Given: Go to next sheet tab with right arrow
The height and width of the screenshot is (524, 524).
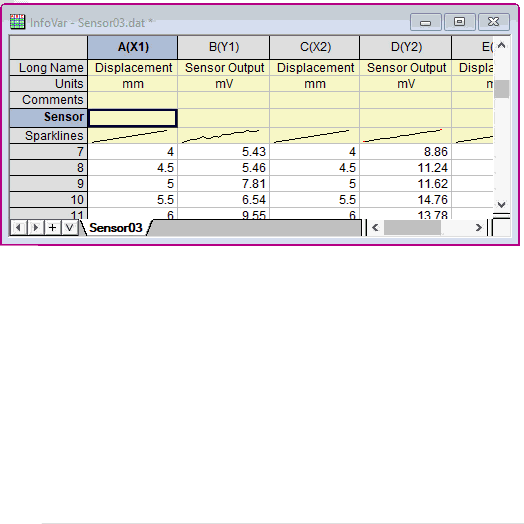Looking at the screenshot, I should coord(36,228).
